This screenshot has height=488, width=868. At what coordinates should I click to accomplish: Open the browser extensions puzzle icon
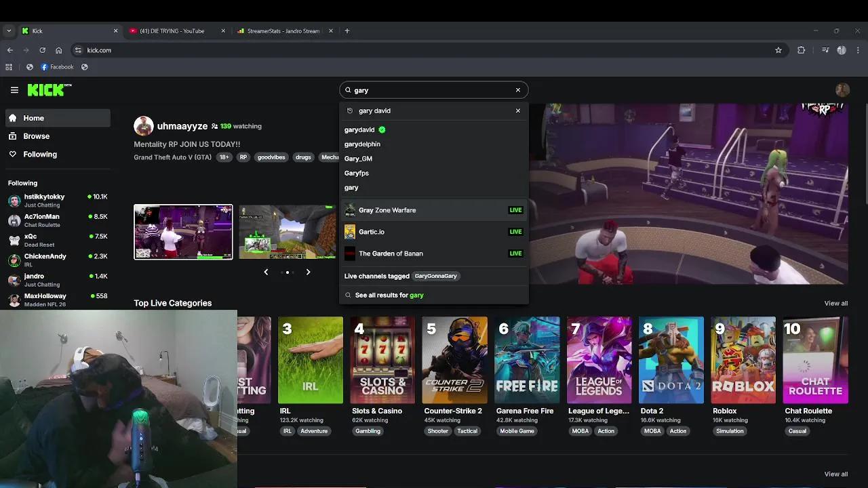(x=801, y=50)
